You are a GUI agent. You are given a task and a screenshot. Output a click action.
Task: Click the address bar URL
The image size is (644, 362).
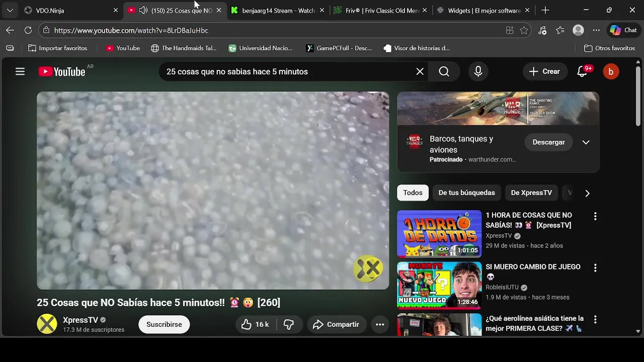pos(131,30)
